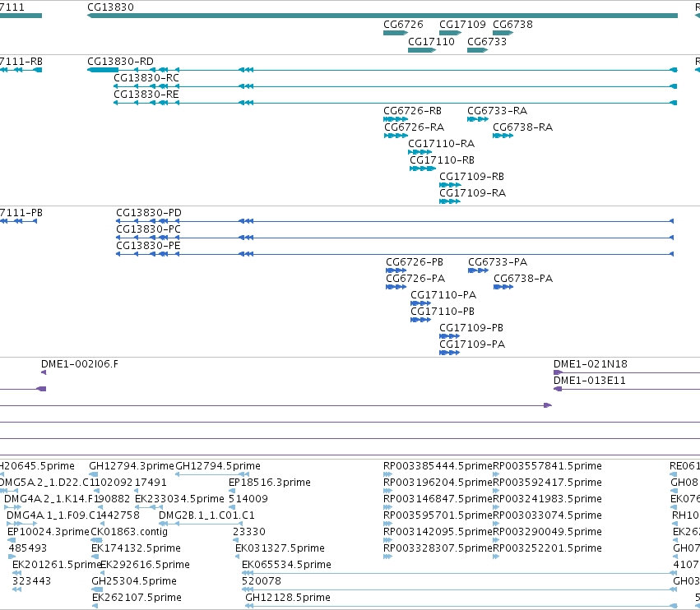This screenshot has width=700, height=610.
Task: Select transcript CG6733-RA
Action: (478, 119)
